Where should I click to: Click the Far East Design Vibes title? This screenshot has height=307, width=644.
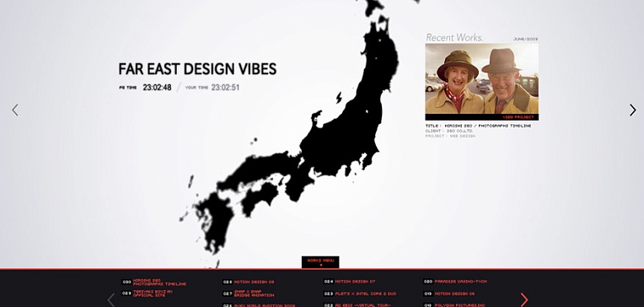coord(197,69)
